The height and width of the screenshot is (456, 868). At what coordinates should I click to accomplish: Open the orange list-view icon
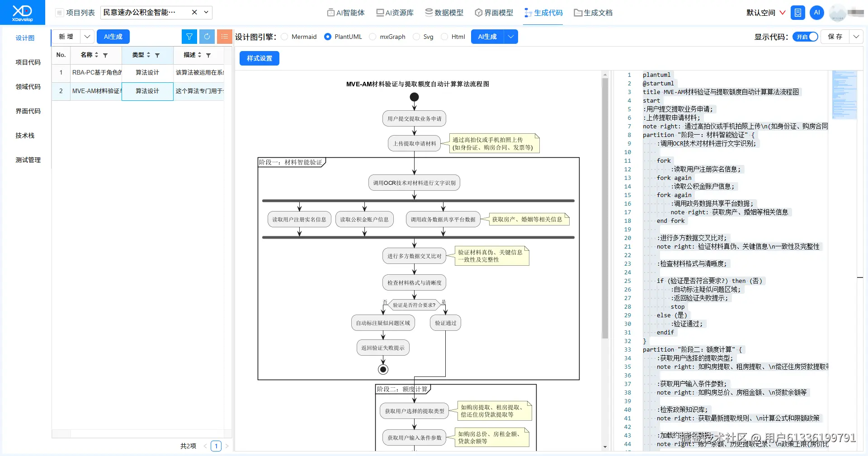(224, 37)
